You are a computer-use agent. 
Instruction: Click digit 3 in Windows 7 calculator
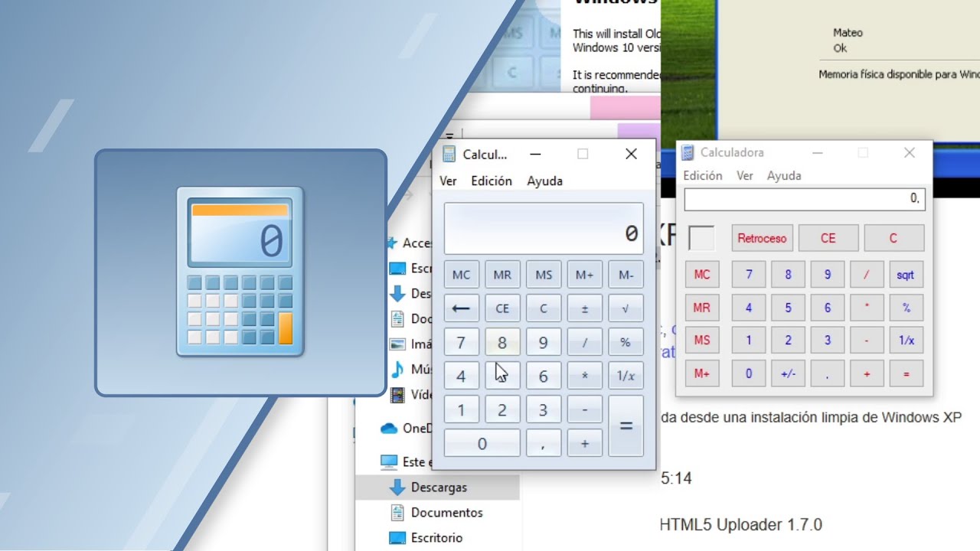click(x=544, y=409)
